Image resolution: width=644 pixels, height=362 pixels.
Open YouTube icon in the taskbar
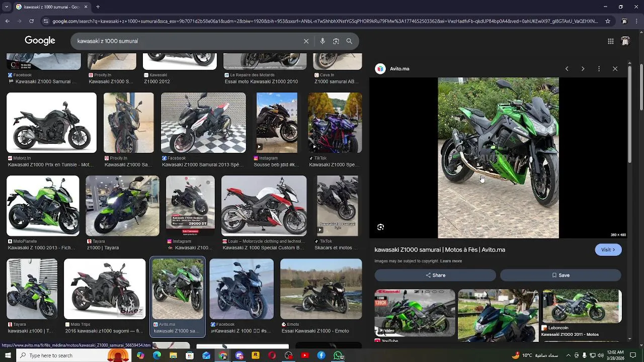point(305,355)
